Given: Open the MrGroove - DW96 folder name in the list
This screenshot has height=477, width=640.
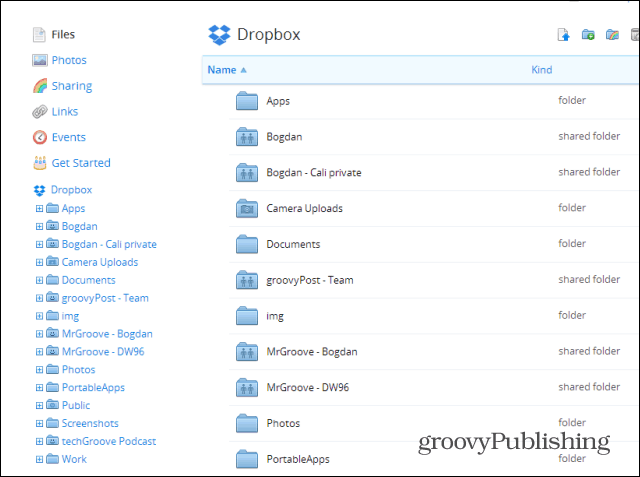Looking at the screenshot, I should [x=307, y=388].
